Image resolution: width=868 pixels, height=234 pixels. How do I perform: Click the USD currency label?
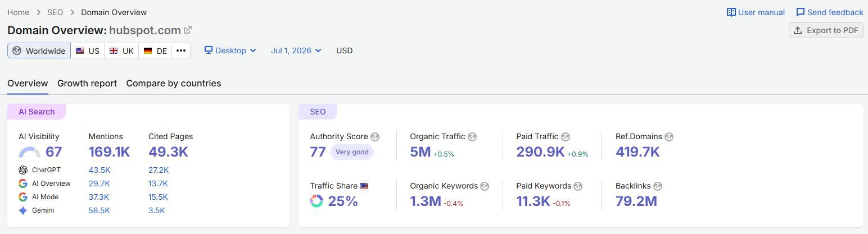tap(344, 51)
